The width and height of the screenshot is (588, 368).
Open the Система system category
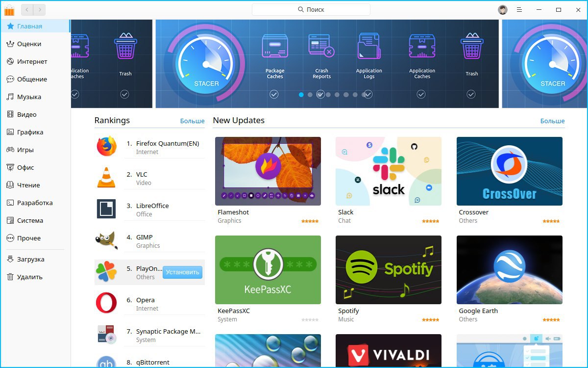click(35, 220)
